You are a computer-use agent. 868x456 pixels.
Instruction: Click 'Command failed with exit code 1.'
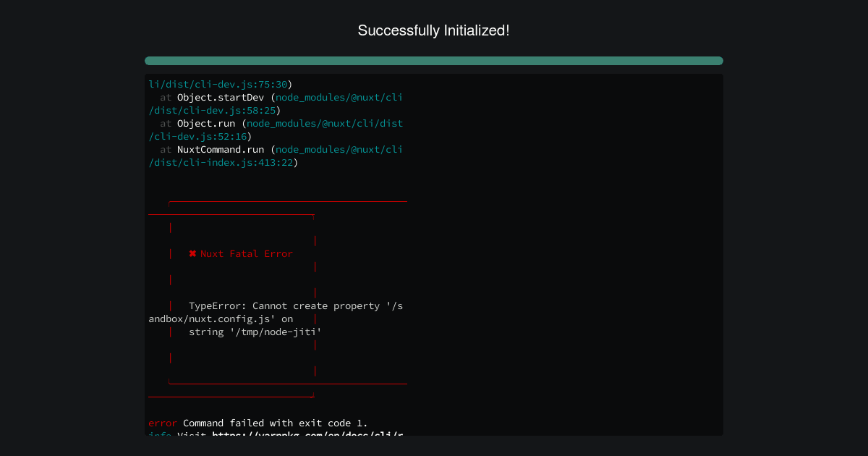pyautogui.click(x=276, y=423)
